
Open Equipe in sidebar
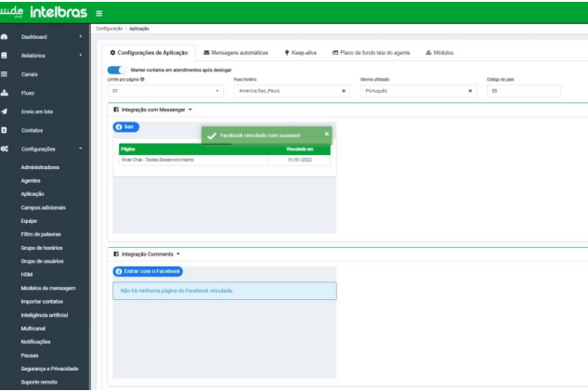click(29, 221)
